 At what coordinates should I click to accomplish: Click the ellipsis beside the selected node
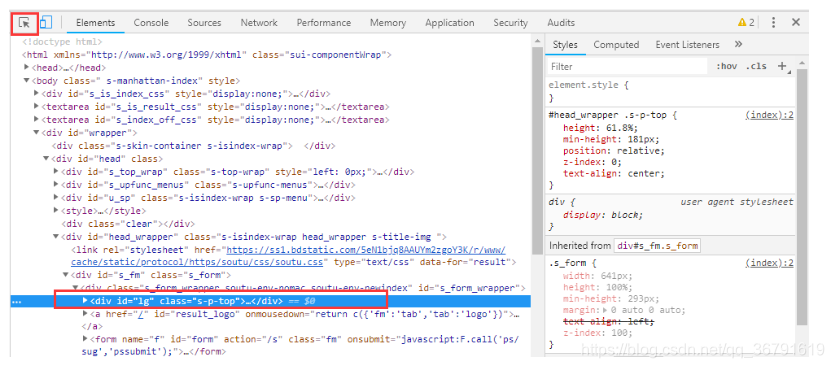coord(16,302)
